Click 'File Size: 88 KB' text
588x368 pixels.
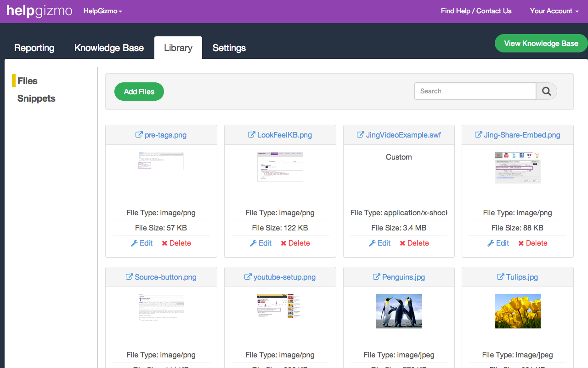tap(518, 228)
